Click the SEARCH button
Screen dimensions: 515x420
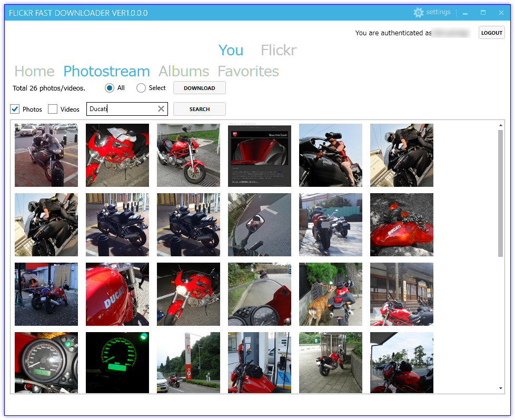point(199,109)
